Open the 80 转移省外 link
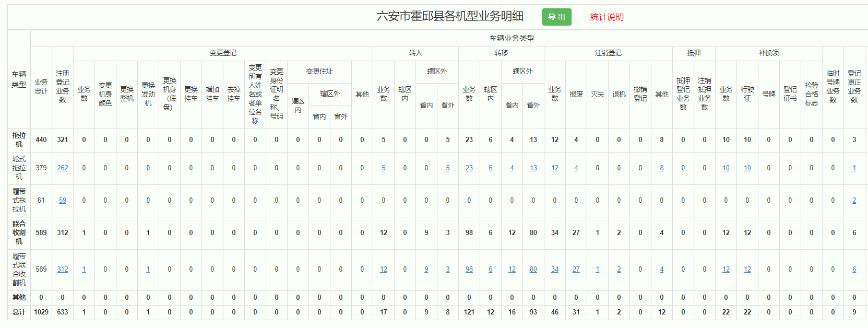 [533, 270]
